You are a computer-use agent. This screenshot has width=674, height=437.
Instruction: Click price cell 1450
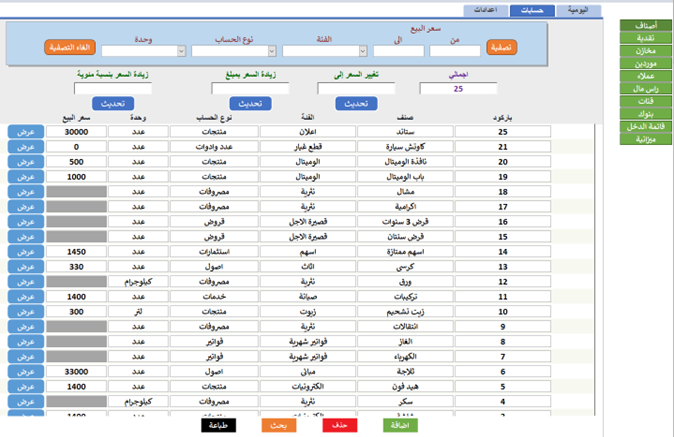coord(77,252)
